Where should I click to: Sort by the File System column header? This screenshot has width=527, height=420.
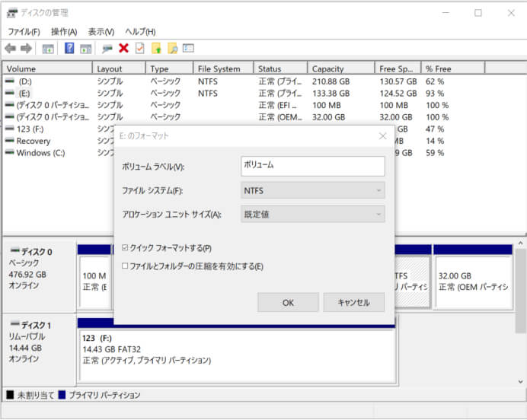pyautogui.click(x=223, y=68)
